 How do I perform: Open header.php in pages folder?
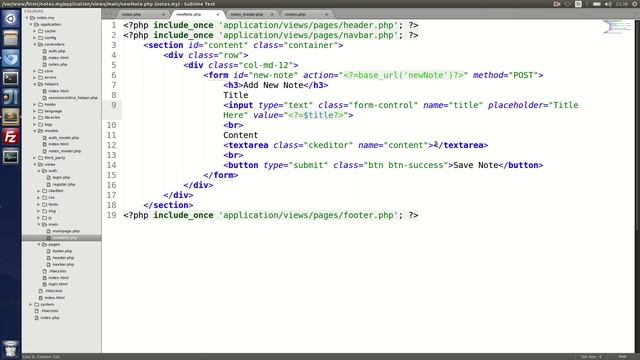pos(63,258)
